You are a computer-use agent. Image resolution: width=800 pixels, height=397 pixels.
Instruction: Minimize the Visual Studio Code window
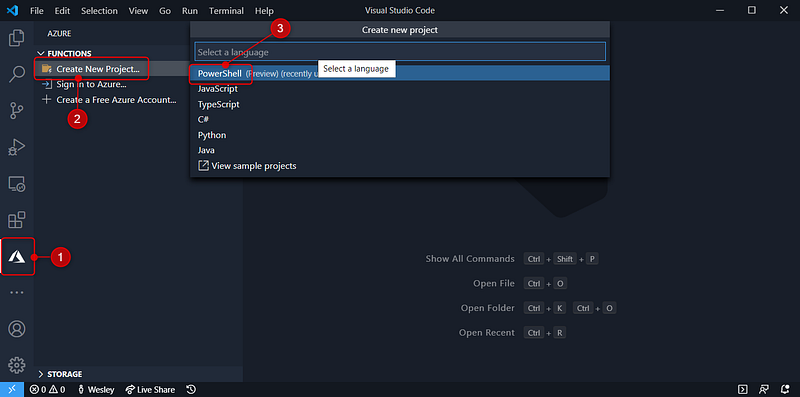click(x=720, y=10)
